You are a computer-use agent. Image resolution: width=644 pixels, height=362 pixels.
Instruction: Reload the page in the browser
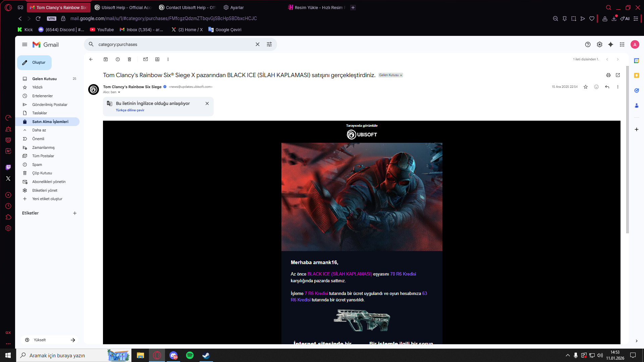[38, 18]
